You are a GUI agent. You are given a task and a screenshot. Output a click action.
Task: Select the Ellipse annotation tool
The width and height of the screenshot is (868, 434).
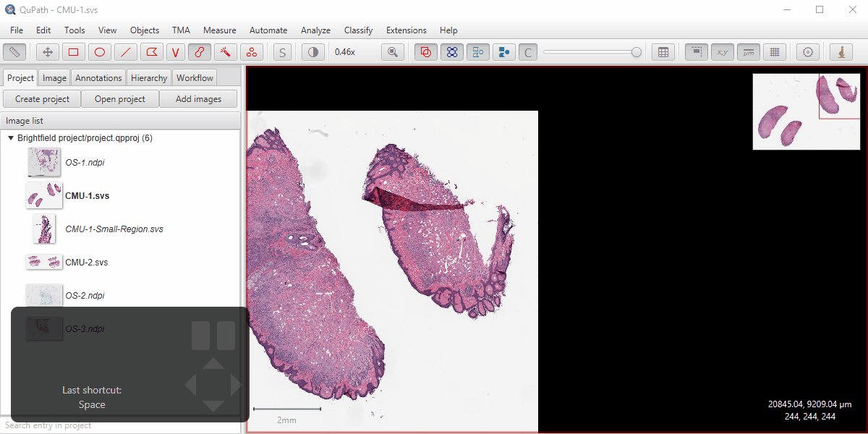click(x=100, y=52)
